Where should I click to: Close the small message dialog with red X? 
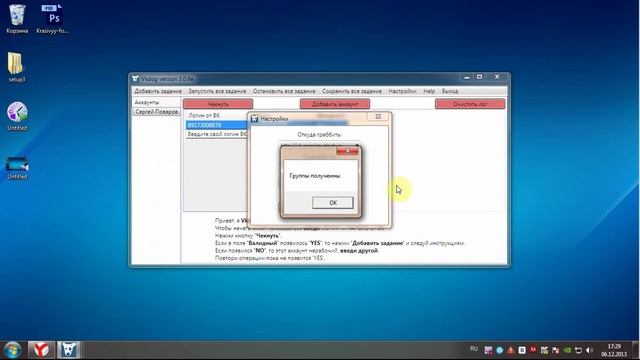coord(347,151)
